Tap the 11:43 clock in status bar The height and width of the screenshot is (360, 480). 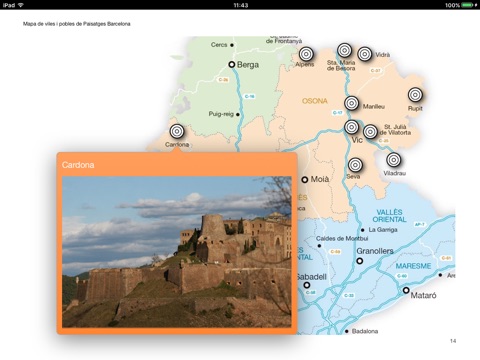241,5
